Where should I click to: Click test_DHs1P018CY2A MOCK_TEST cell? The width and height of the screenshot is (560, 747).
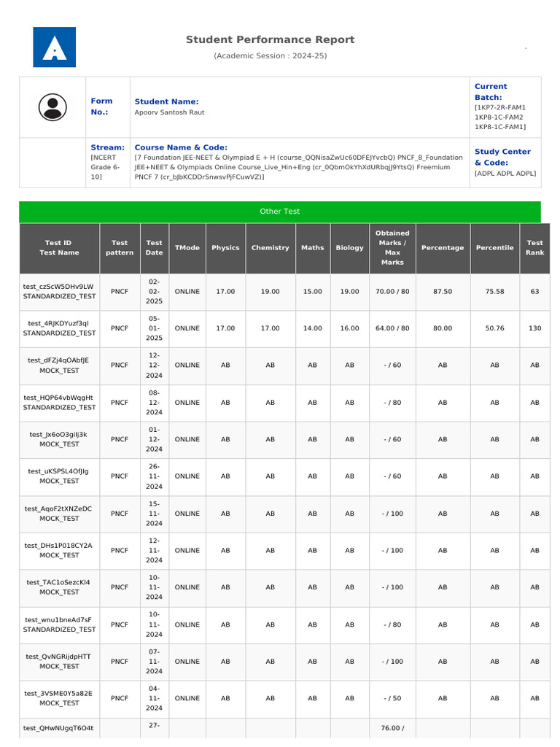(59, 550)
